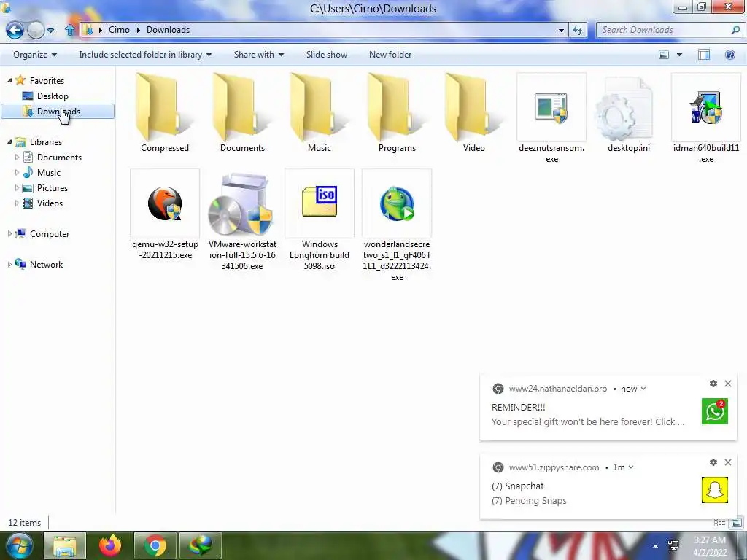This screenshot has width=747, height=560.
Task: Open the Music folder in file pane
Action: coord(320,113)
